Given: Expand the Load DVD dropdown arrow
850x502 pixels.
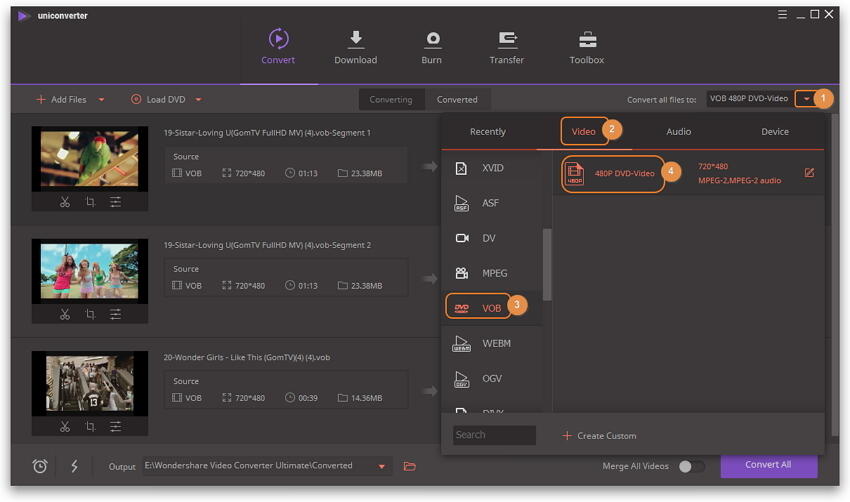Looking at the screenshot, I should tap(198, 100).
